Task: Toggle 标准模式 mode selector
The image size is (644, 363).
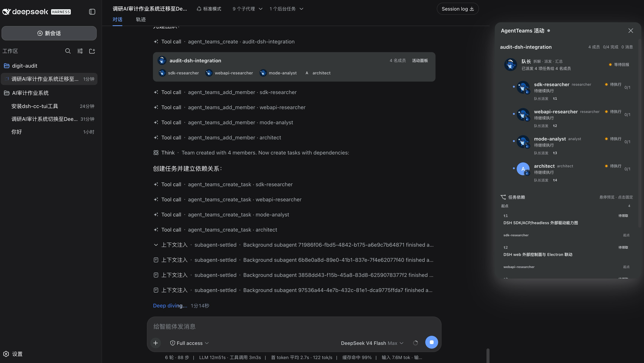Action: 209,9
